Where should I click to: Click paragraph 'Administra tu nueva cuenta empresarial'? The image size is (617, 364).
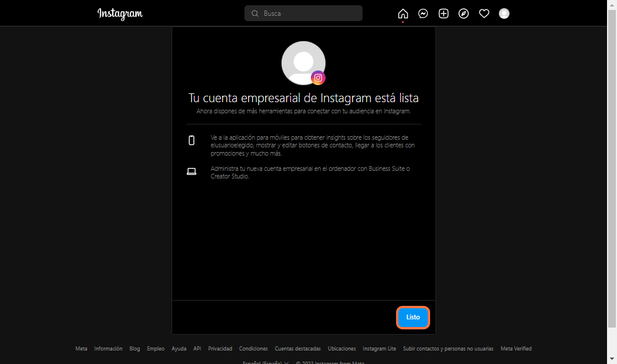[310, 172]
